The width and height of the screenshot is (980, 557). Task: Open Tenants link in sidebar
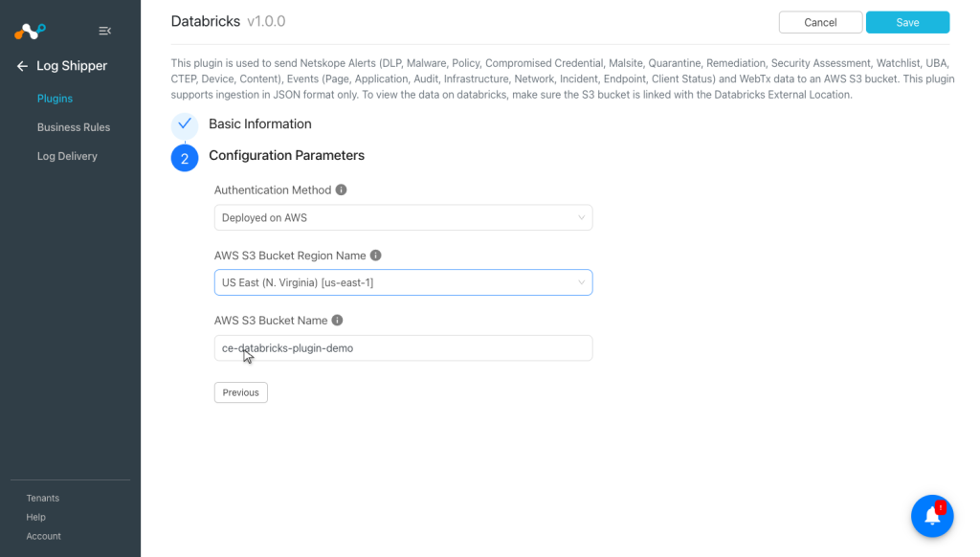[42, 498]
